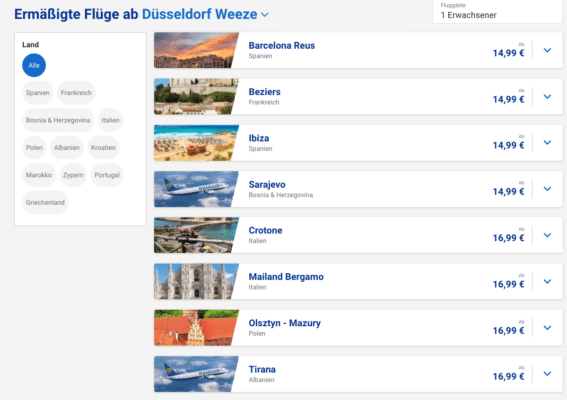The height and width of the screenshot is (400, 567).
Task: Choose the Griechenland filter chip
Action: click(x=45, y=202)
